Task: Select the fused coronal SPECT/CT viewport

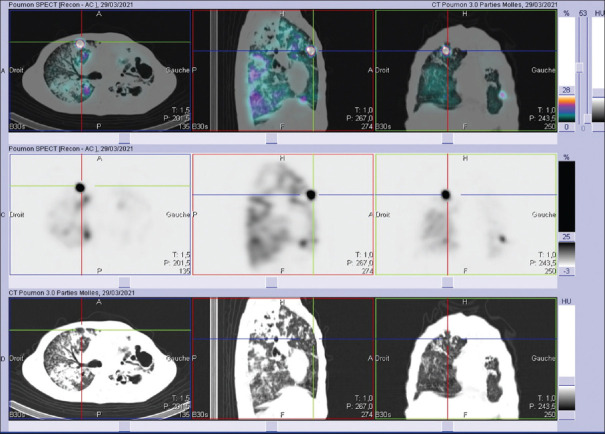Action: click(x=465, y=72)
